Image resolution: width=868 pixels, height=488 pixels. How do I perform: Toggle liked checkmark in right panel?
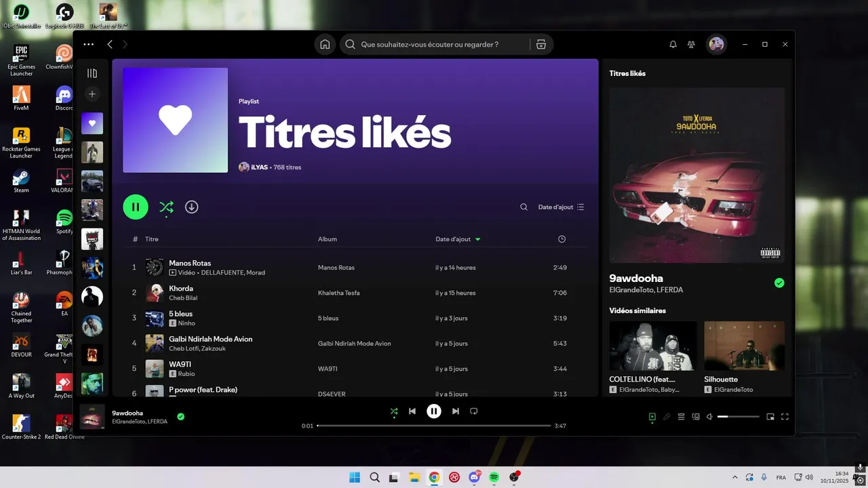[779, 283]
